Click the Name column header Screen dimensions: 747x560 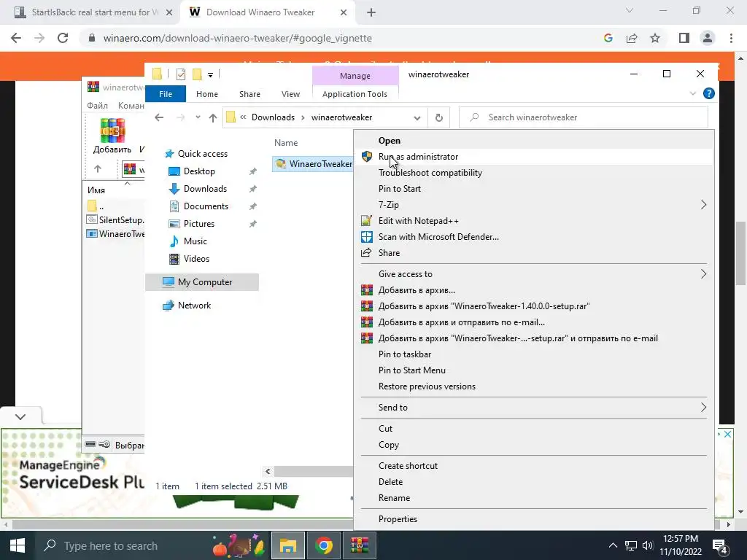coord(286,142)
